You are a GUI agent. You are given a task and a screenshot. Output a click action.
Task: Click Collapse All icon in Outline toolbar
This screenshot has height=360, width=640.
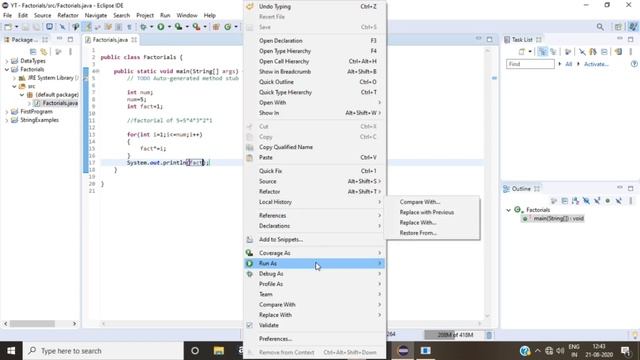564,201
